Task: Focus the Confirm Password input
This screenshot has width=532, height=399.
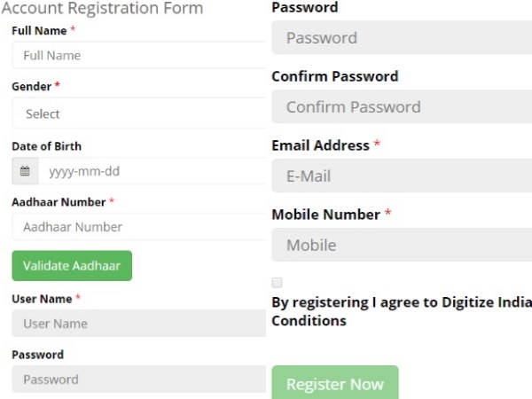Action: [401, 107]
